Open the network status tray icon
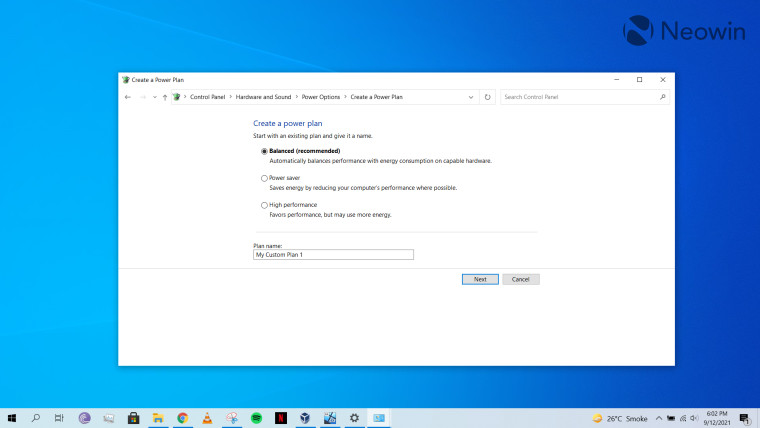760x428 pixels. 683,418
